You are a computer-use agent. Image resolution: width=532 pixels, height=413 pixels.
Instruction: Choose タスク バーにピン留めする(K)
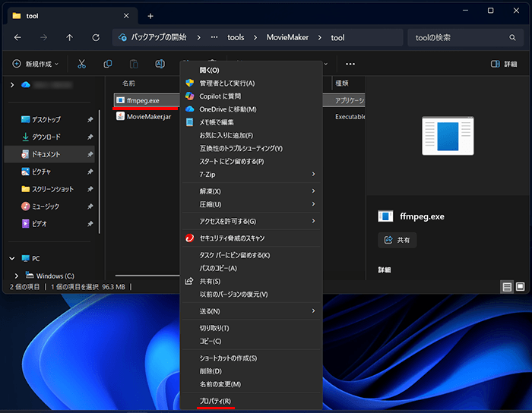pyautogui.click(x=252, y=255)
